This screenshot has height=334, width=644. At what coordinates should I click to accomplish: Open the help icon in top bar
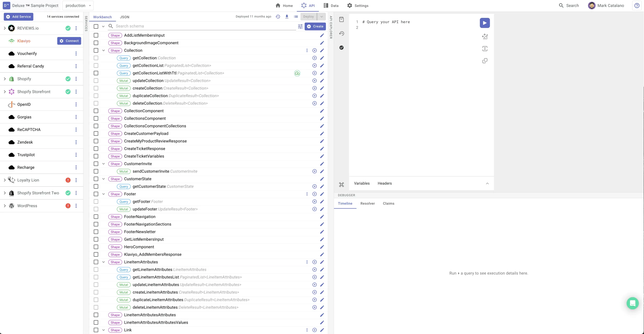pos(637,6)
